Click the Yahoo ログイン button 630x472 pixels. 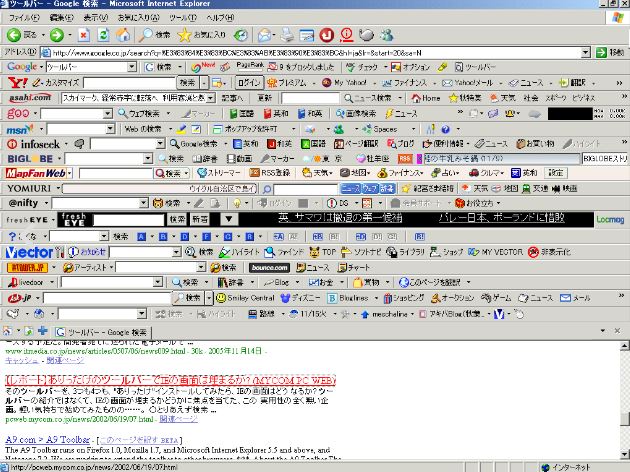(x=249, y=83)
